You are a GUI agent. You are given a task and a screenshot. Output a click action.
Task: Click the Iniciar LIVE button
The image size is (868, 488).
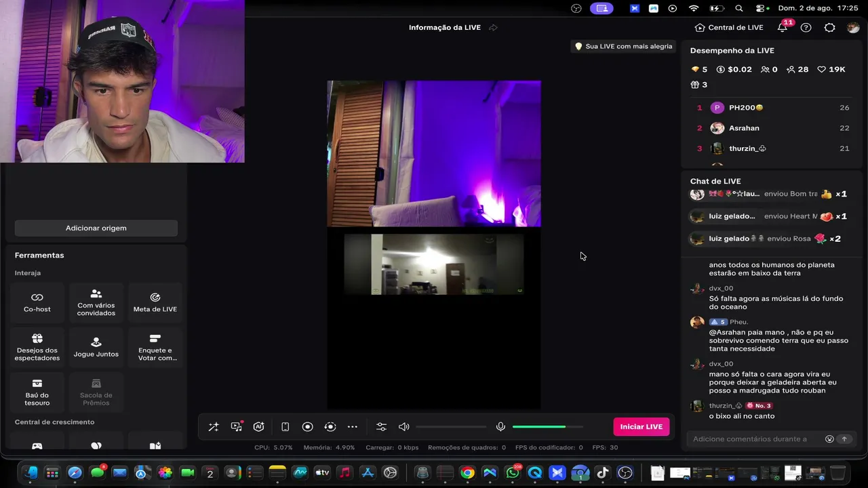click(x=642, y=427)
